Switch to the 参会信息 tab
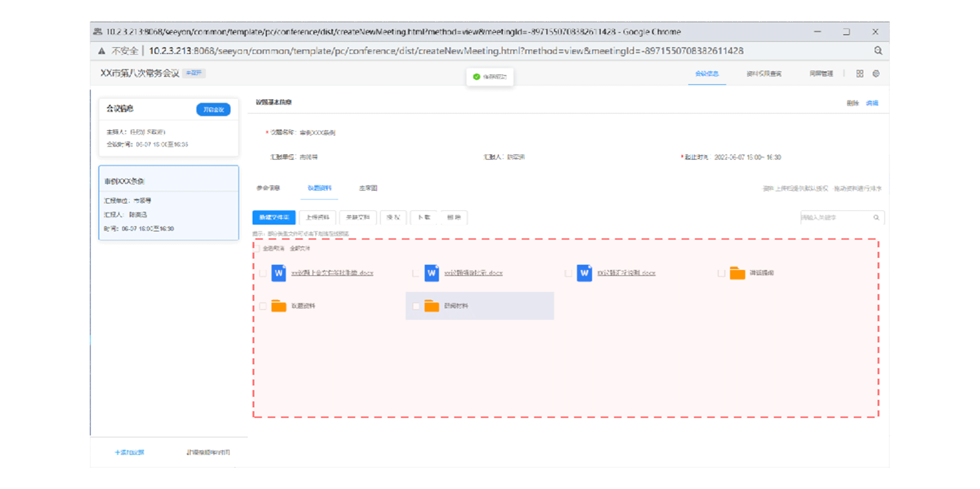The height and width of the screenshot is (489, 980). click(x=268, y=188)
